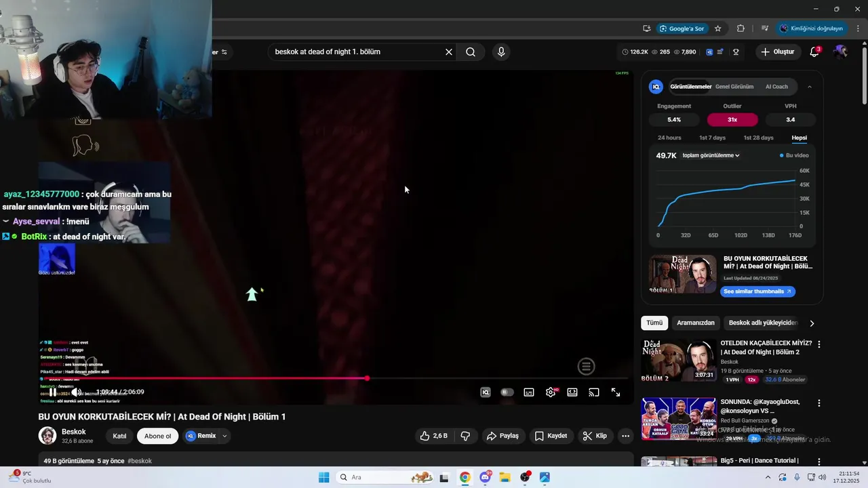Select the 1st 28 days range

tap(758, 138)
